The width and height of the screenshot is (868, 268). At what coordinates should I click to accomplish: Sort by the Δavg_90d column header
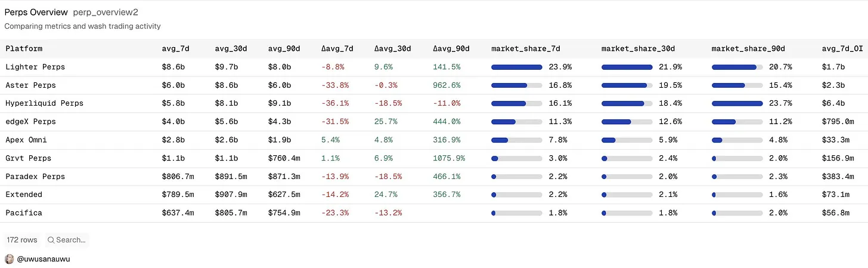pos(451,48)
